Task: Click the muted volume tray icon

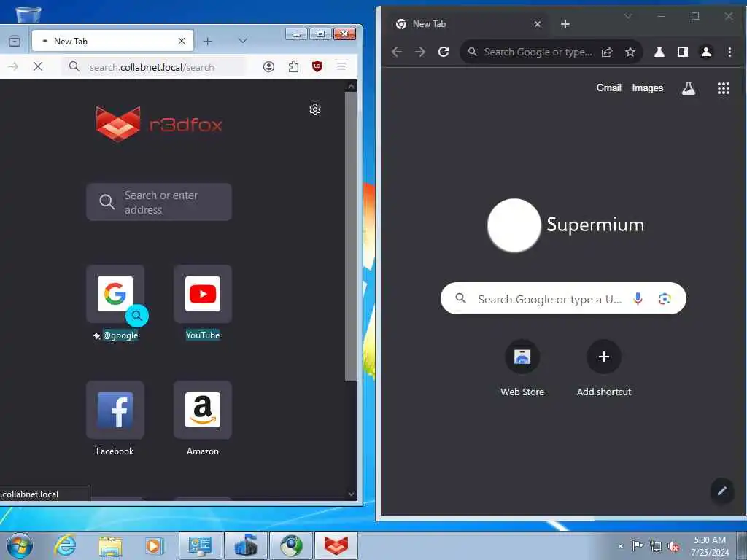Action: [673, 546]
